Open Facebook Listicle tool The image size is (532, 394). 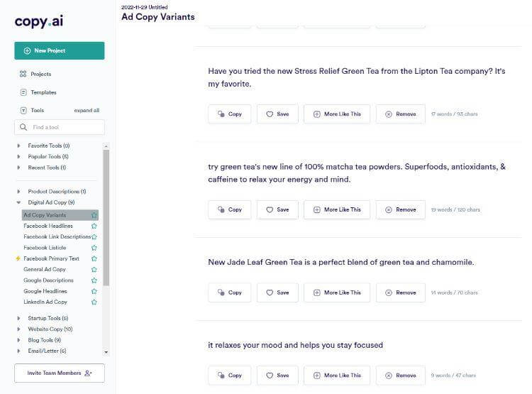45,248
